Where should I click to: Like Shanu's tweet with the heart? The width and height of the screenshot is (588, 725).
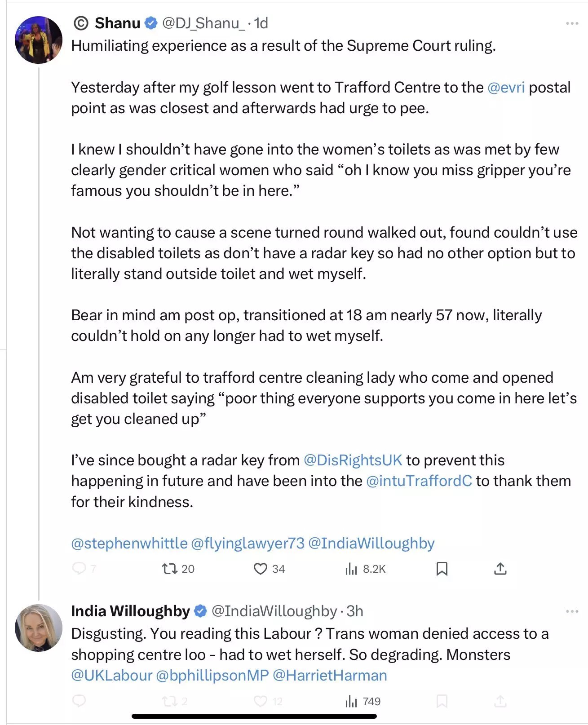pyautogui.click(x=261, y=569)
